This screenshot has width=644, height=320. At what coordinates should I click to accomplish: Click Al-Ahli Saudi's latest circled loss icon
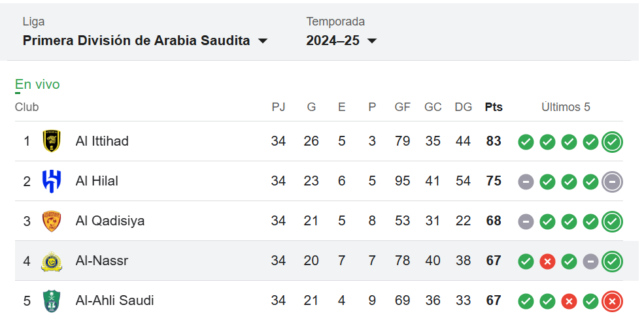612,302
